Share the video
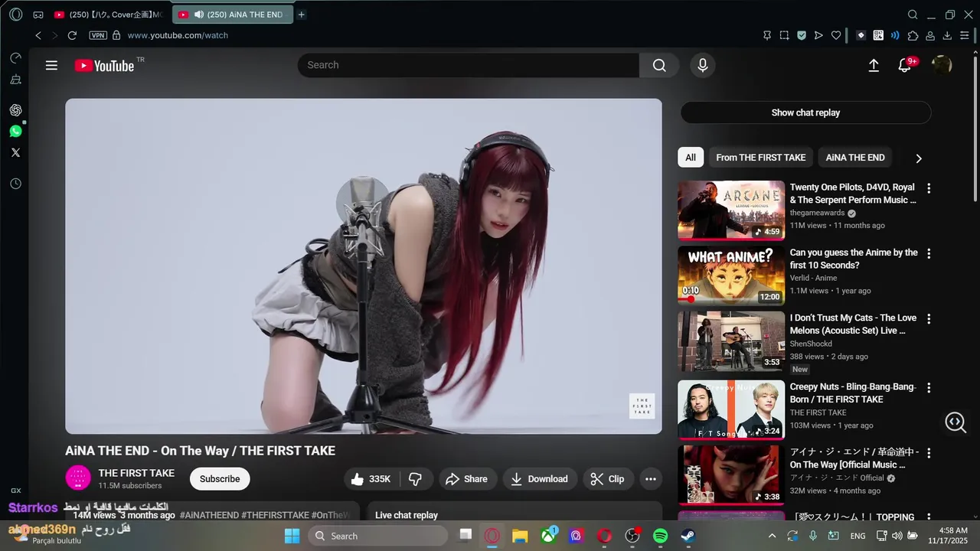Image resolution: width=980 pixels, height=551 pixels. coord(467,479)
